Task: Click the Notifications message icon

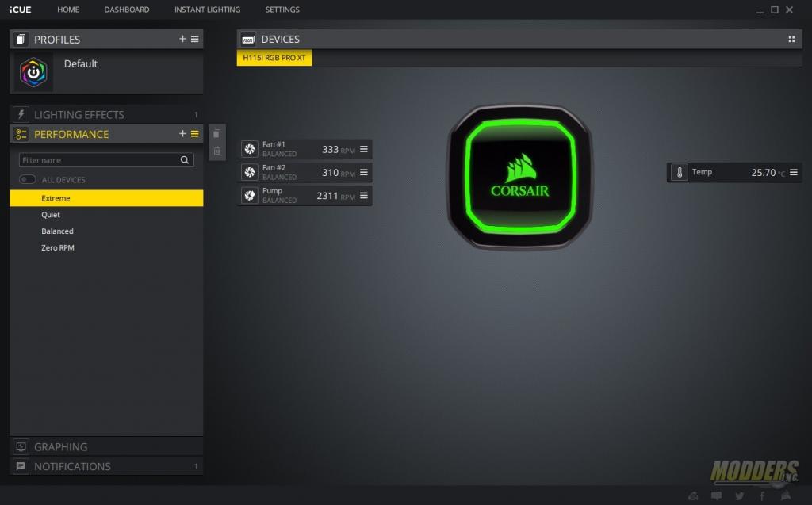Action: click(x=21, y=466)
